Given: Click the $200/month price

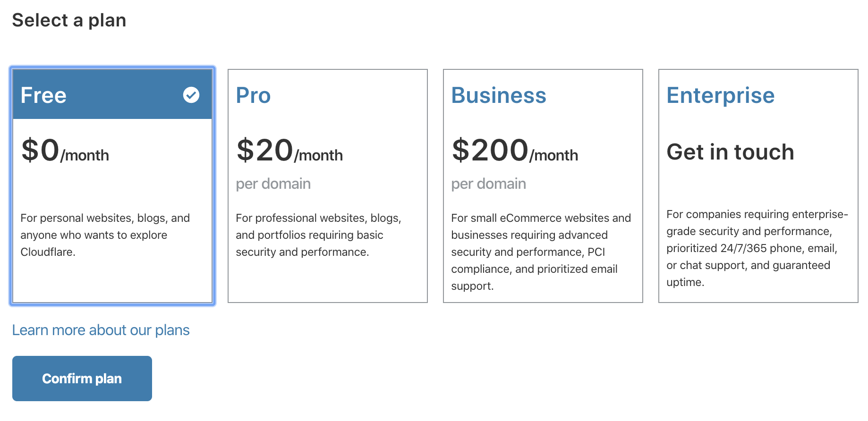Looking at the screenshot, I should click(x=514, y=151).
